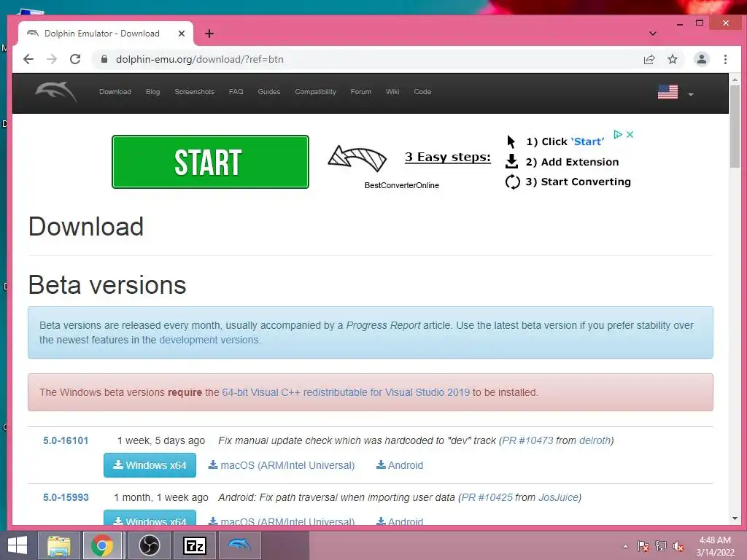Follow the development versions link
This screenshot has width=747, height=560.
click(209, 340)
